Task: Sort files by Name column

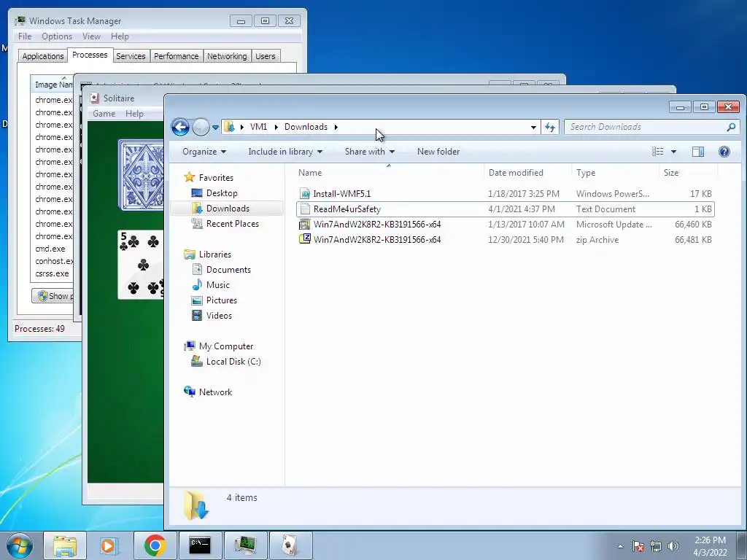Action: 309,172
